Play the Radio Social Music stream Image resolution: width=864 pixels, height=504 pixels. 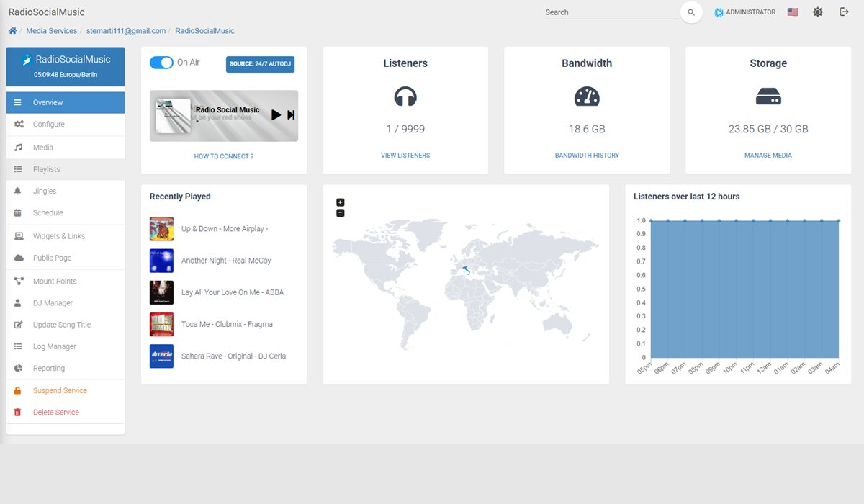pyautogui.click(x=276, y=114)
